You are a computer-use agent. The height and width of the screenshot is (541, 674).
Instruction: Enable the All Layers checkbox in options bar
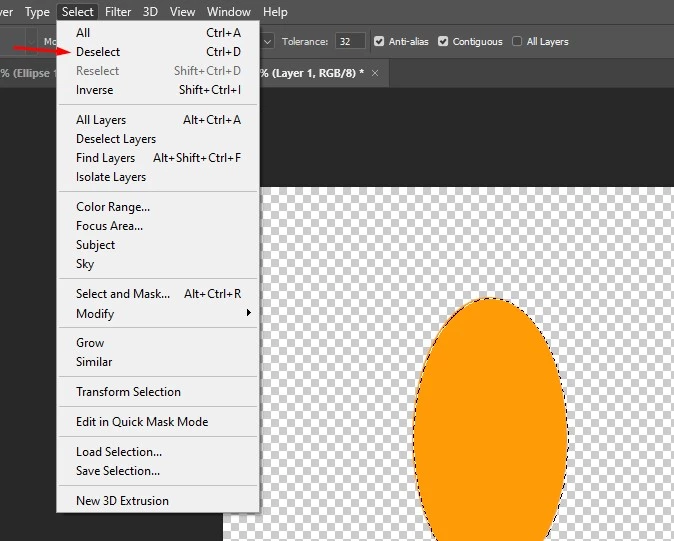[x=517, y=41]
